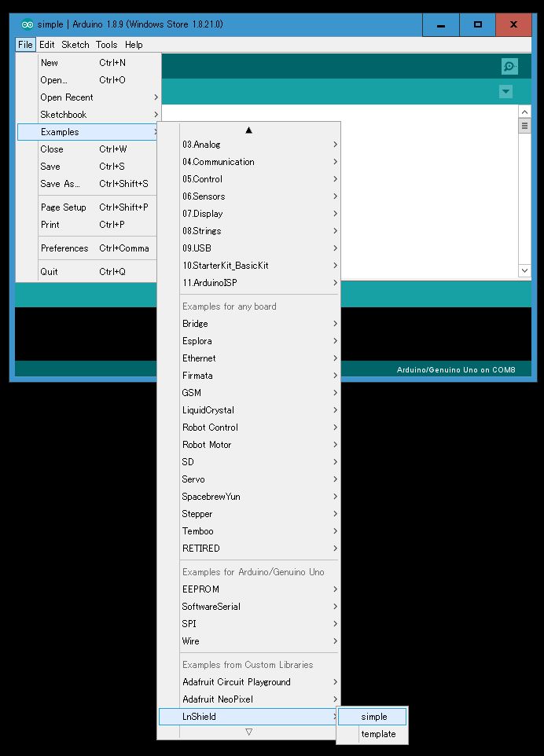
Task: Expand 09.USB examples
Action: pos(249,248)
